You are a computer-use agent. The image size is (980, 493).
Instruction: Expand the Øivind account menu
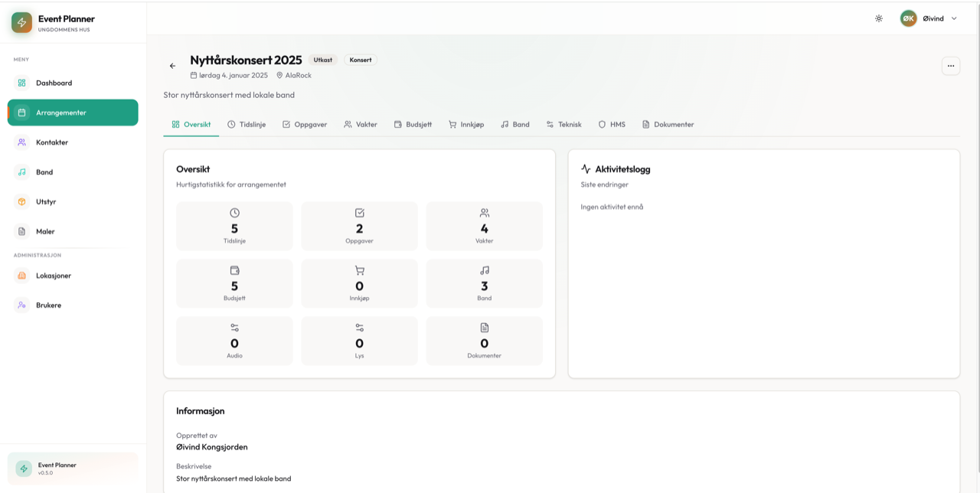click(x=935, y=18)
